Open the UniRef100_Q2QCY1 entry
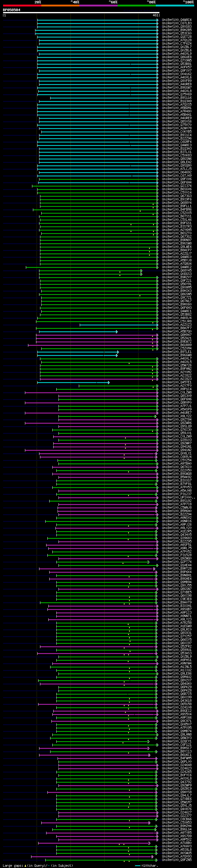 [176, 741]
